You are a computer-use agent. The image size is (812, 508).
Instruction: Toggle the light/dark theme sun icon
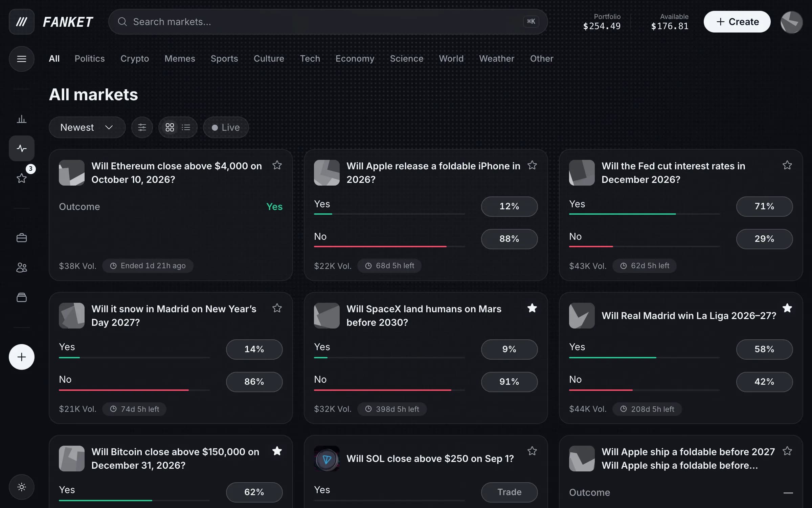click(21, 487)
